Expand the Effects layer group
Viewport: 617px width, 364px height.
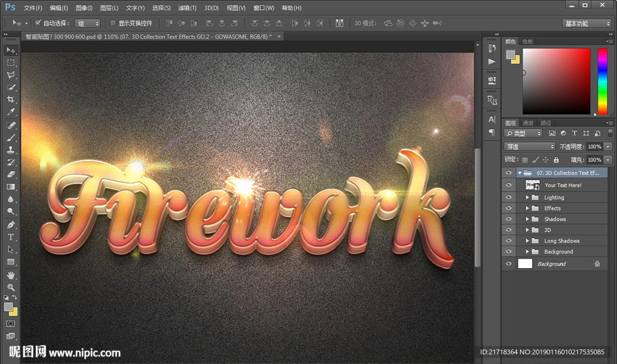coord(527,209)
